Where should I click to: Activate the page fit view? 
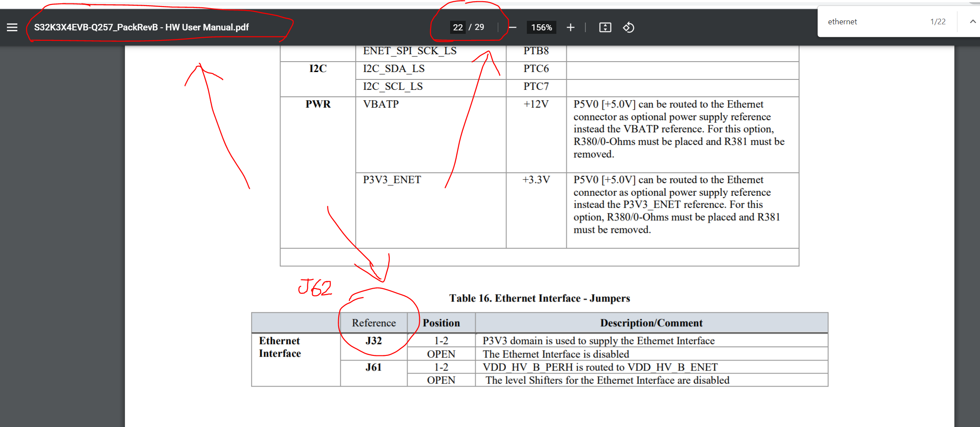click(604, 27)
